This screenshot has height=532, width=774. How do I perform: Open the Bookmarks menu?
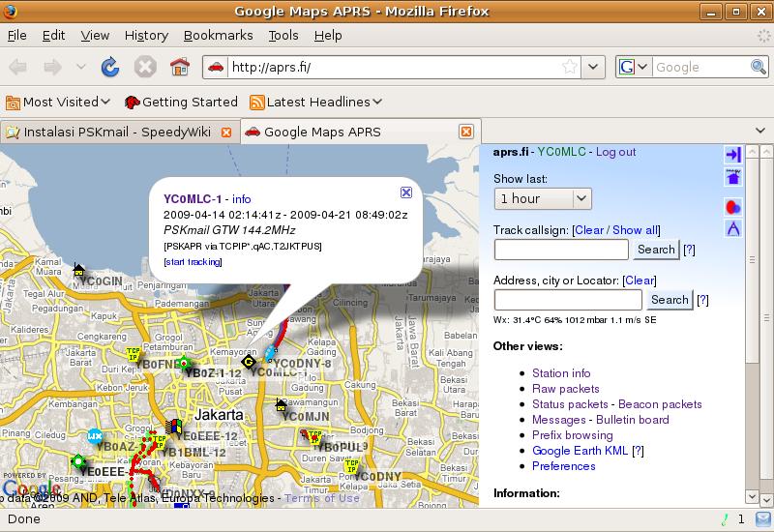[x=218, y=35]
